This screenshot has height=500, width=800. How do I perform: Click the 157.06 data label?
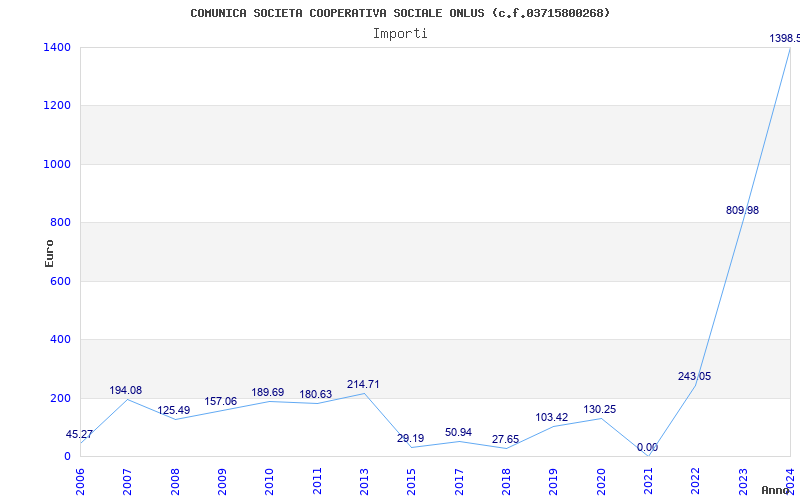[220, 402]
